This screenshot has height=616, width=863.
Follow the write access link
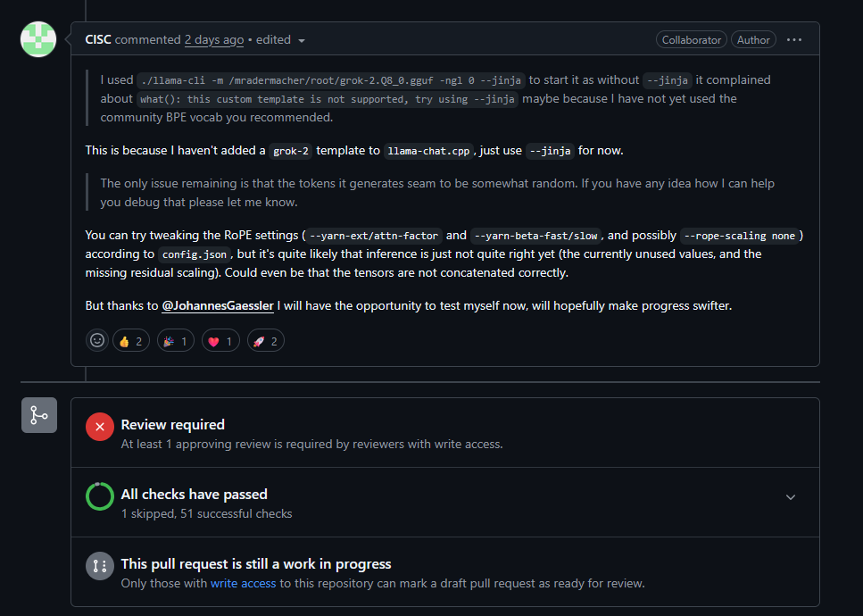click(x=243, y=583)
